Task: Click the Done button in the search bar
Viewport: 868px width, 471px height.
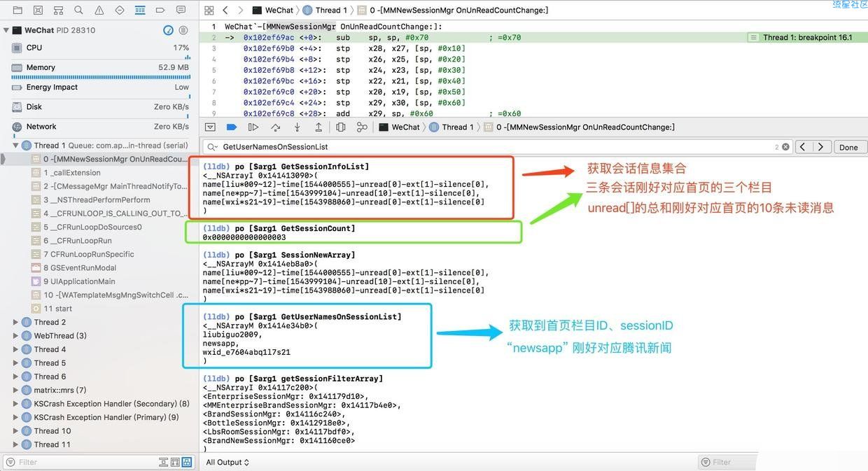Action: (848, 147)
